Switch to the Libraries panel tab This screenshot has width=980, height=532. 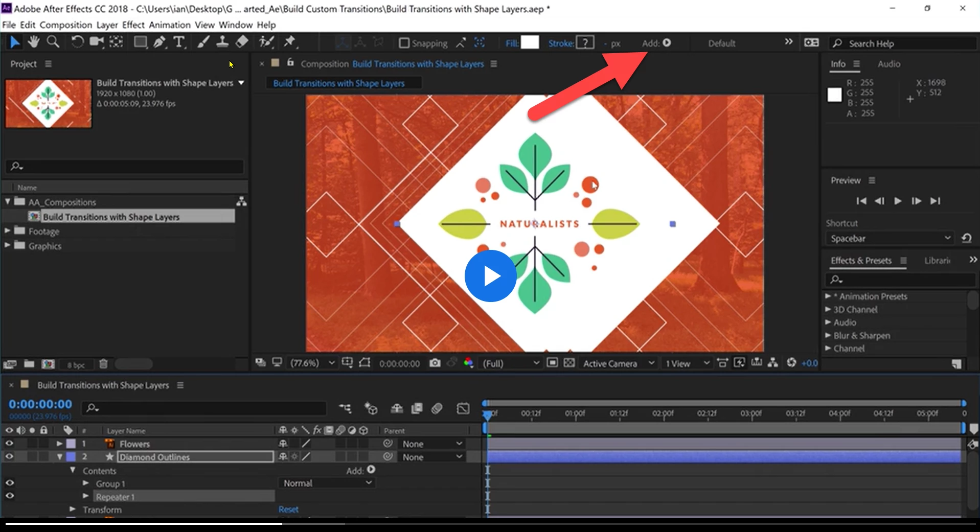click(938, 261)
